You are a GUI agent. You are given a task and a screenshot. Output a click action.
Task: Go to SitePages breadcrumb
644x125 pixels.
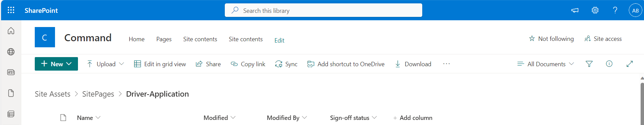tap(98, 94)
